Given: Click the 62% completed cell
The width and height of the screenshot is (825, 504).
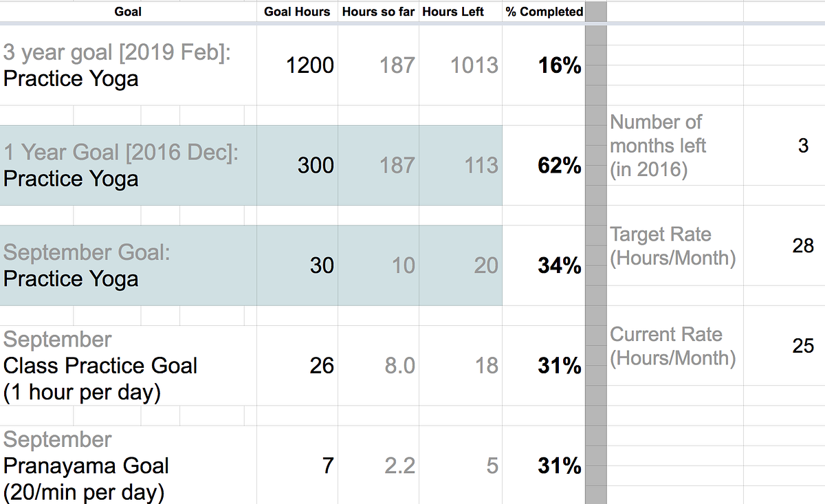Looking at the screenshot, I should click(544, 165).
